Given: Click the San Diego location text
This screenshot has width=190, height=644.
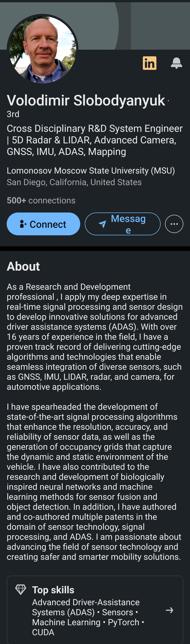Looking at the screenshot, I should click(74, 182).
